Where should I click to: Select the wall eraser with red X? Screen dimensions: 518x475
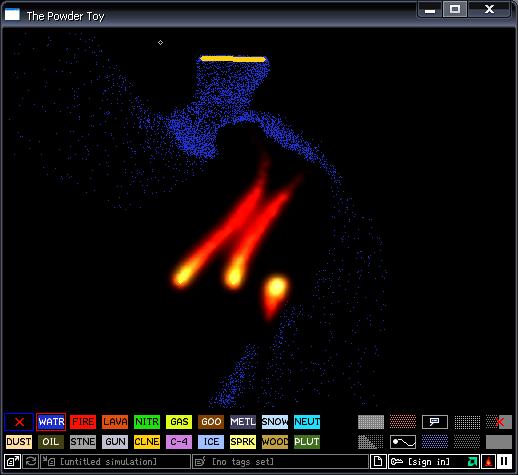tap(499, 422)
